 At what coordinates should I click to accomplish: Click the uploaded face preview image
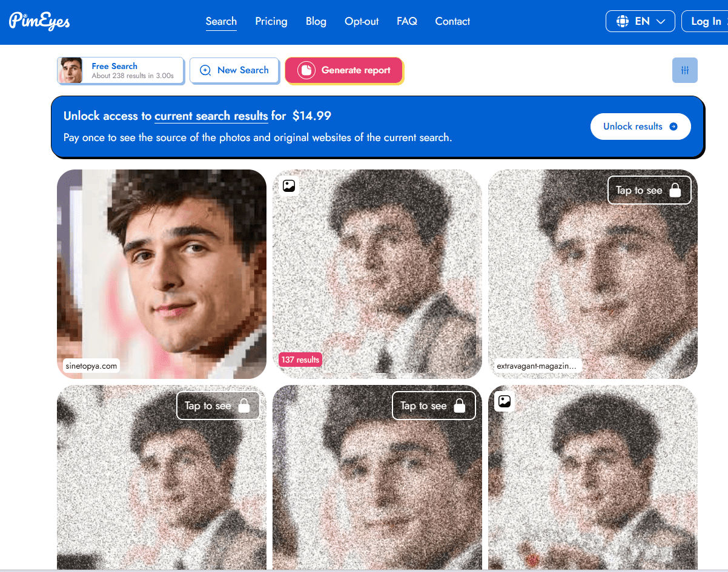point(72,70)
